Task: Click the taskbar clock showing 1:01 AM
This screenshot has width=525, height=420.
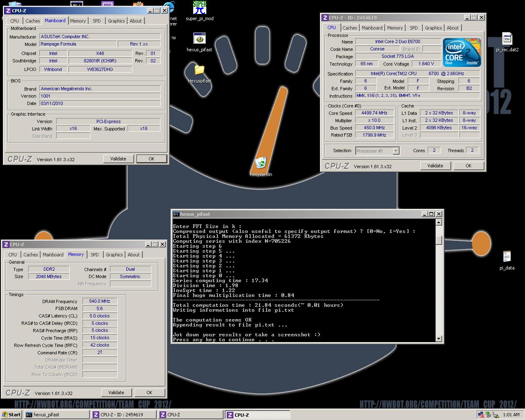Action: pos(511,415)
